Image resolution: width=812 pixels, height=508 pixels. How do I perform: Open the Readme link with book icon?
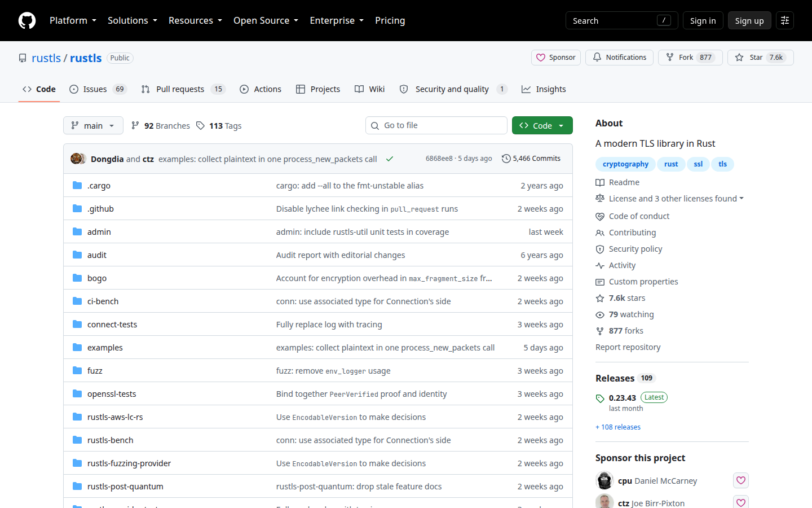click(617, 182)
